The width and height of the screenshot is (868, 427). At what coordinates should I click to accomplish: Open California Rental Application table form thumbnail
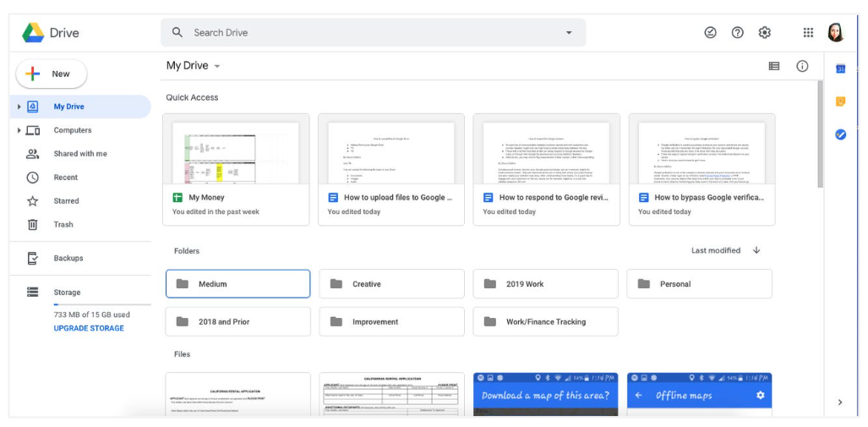[392, 394]
